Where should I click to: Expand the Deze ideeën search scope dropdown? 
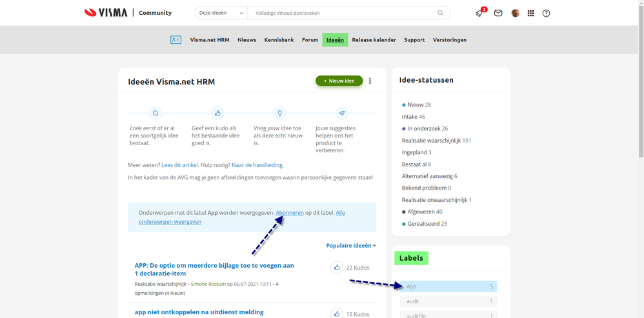[221, 13]
